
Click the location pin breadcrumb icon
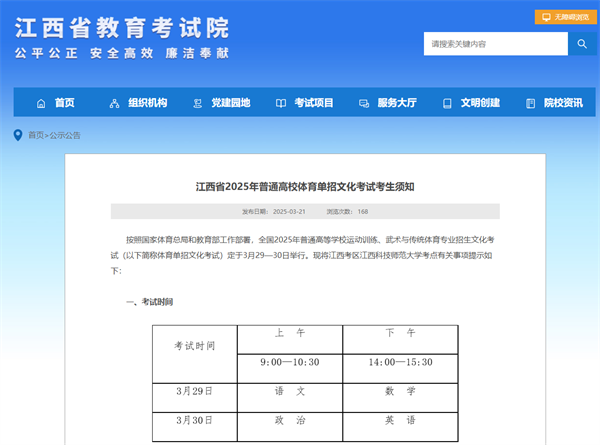pos(18,135)
